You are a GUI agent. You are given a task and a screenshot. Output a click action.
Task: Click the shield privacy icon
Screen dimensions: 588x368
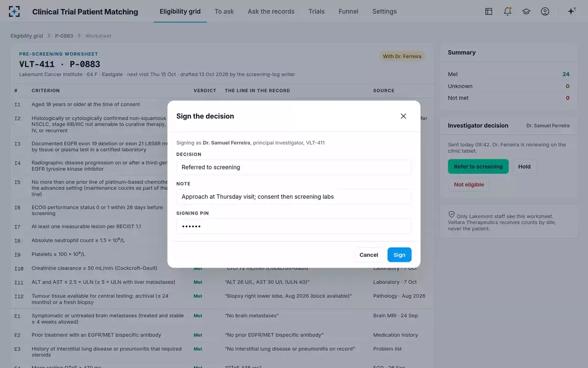(451, 214)
